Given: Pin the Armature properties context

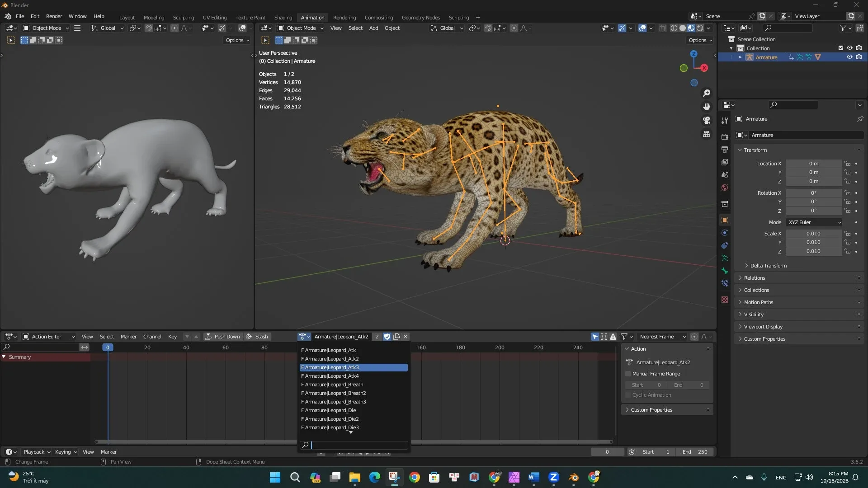Looking at the screenshot, I should point(860,119).
